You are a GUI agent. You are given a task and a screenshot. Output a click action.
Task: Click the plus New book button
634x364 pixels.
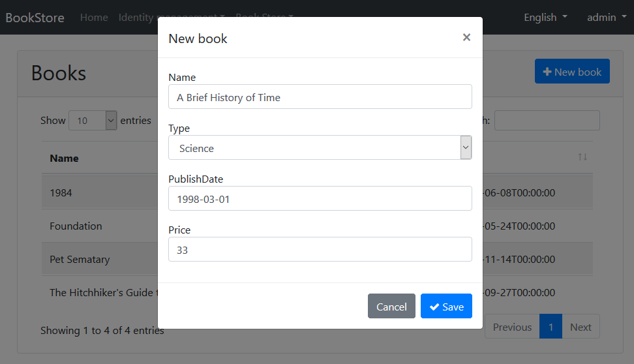coord(572,72)
